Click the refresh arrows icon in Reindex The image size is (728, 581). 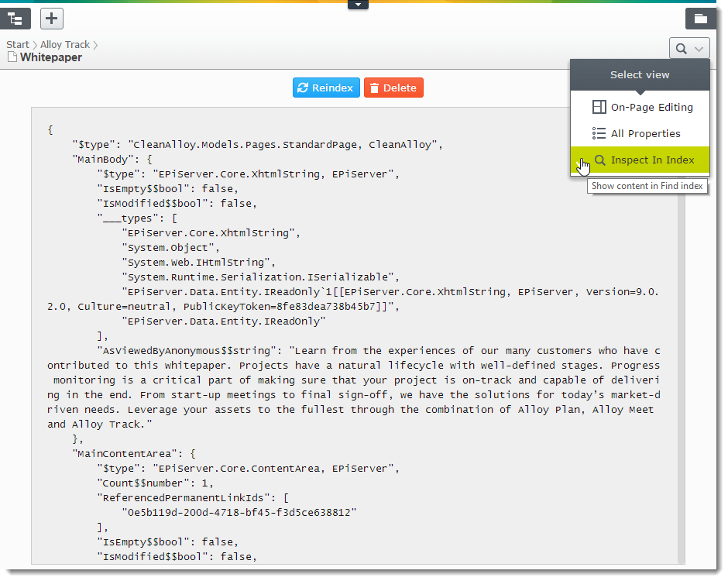[303, 88]
